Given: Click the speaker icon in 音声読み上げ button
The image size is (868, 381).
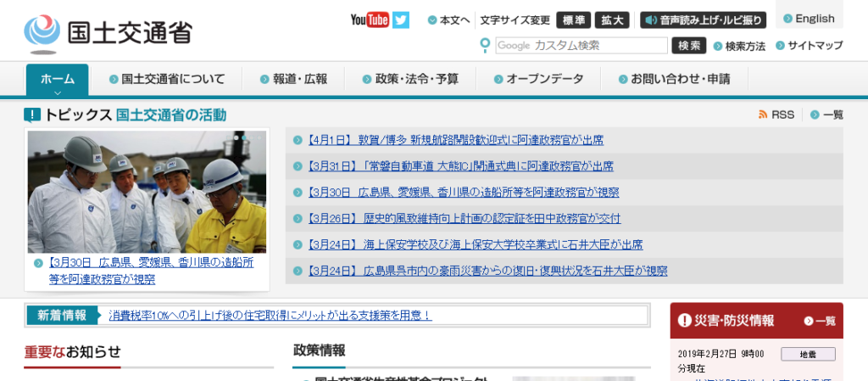Looking at the screenshot, I should click(652, 20).
